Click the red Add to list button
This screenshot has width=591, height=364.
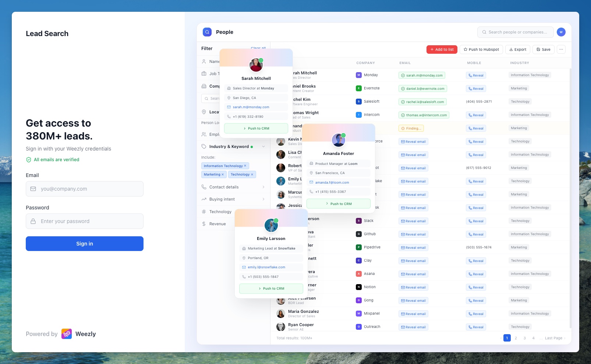442,49
